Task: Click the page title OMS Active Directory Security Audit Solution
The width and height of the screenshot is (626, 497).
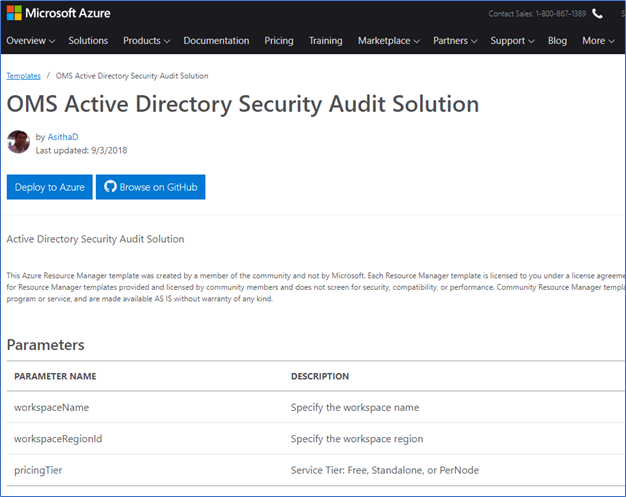Action: 243,104
